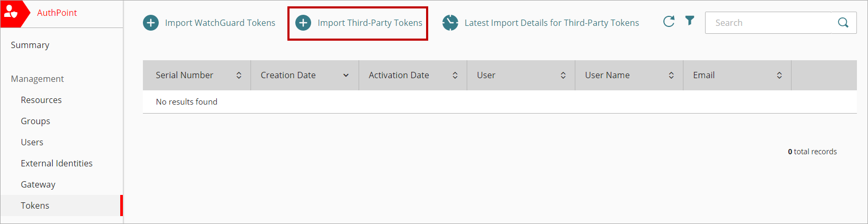Screen dimensions: 868x224
Task: Click the plus icon for Import WatchGuard Tokens
Action: click(151, 23)
